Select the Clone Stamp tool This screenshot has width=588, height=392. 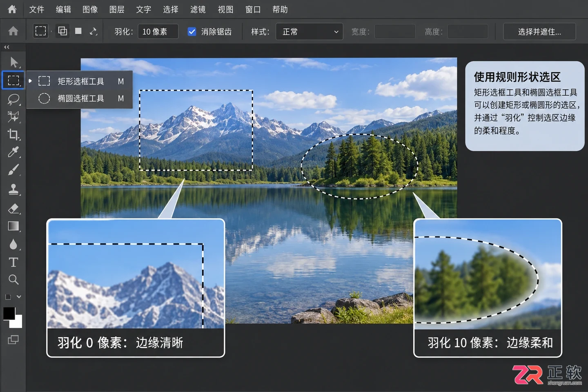(13, 189)
